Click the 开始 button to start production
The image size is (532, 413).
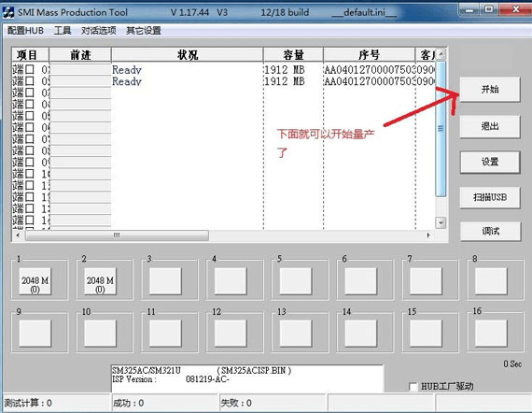(x=490, y=90)
